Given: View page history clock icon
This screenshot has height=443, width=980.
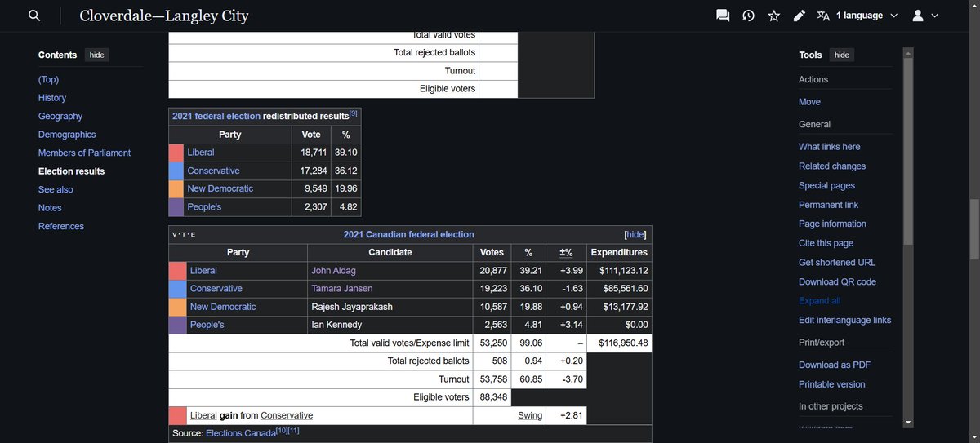Looking at the screenshot, I should (x=748, y=16).
